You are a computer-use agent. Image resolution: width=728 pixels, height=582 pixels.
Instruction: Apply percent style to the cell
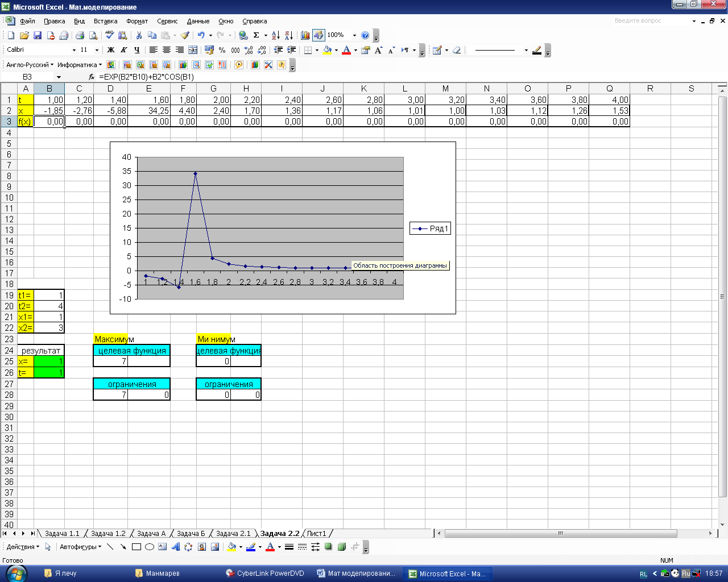(222, 50)
